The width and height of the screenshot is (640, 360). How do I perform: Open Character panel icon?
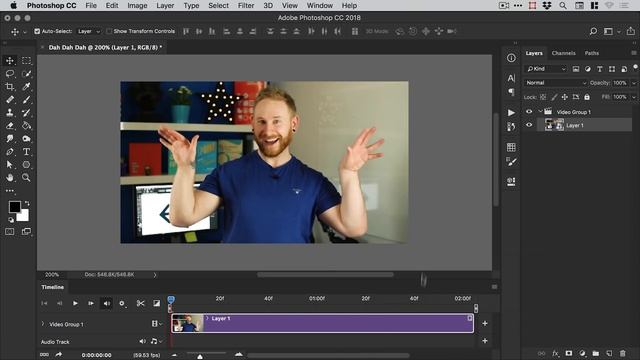pyautogui.click(x=511, y=78)
